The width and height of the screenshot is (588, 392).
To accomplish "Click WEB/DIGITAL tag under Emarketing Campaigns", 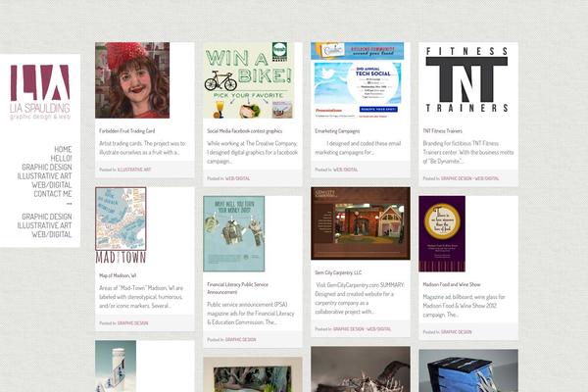I will [345, 170].
